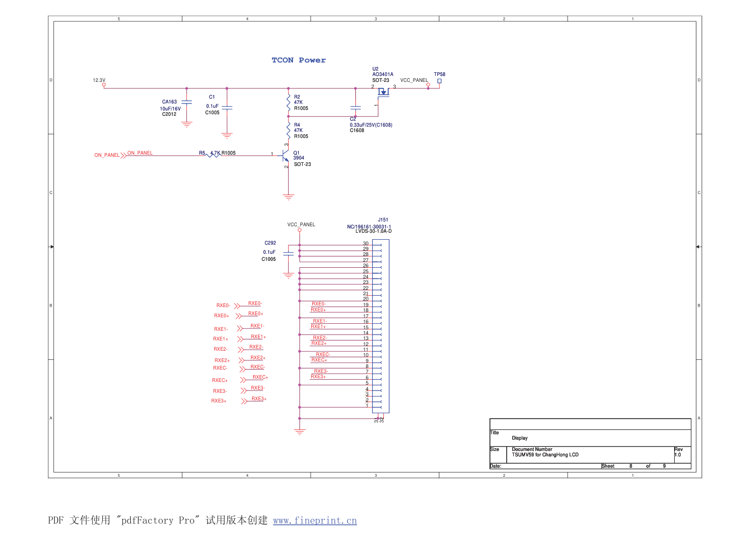
Task: Click the NC/196161-30031-1 part number
Action: coord(369,227)
